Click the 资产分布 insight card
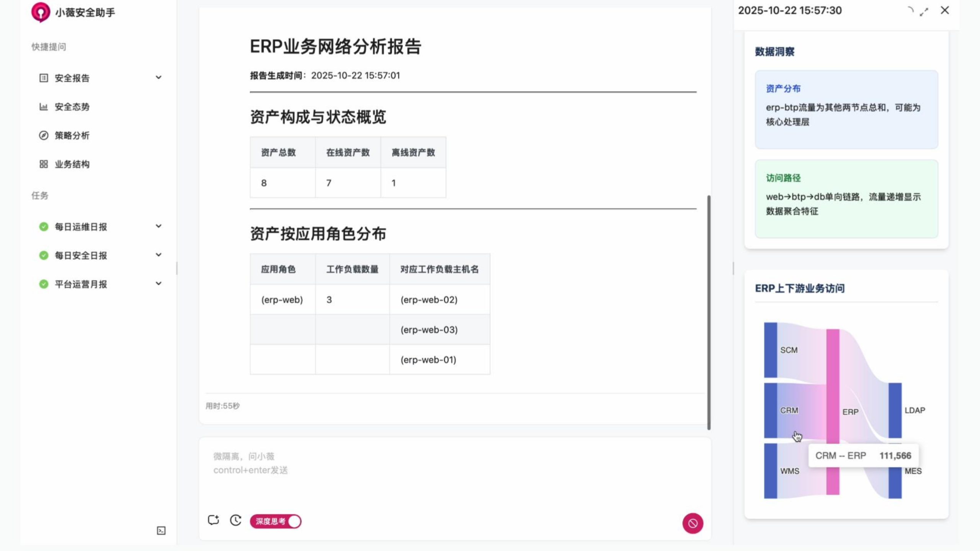980x551 pixels. pyautogui.click(x=846, y=109)
